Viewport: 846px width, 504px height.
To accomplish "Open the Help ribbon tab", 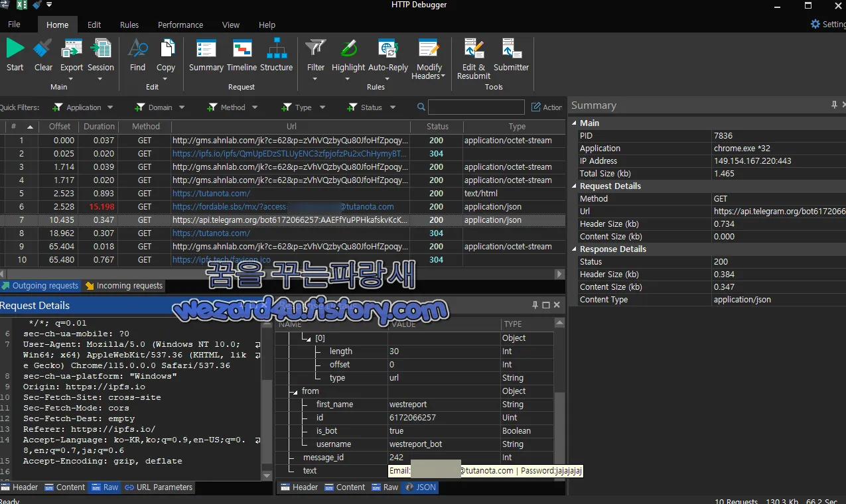I will click(267, 25).
